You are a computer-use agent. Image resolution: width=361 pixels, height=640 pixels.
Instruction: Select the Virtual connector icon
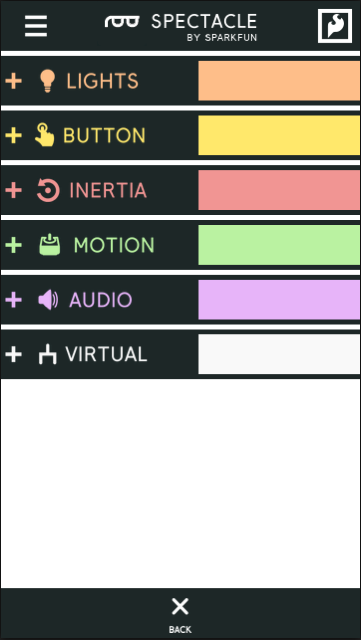point(47,354)
